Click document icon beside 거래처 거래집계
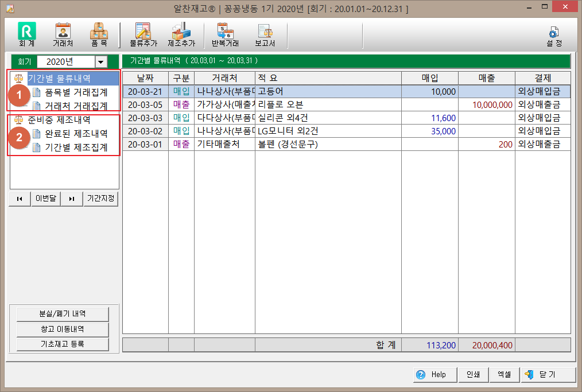 (36, 106)
